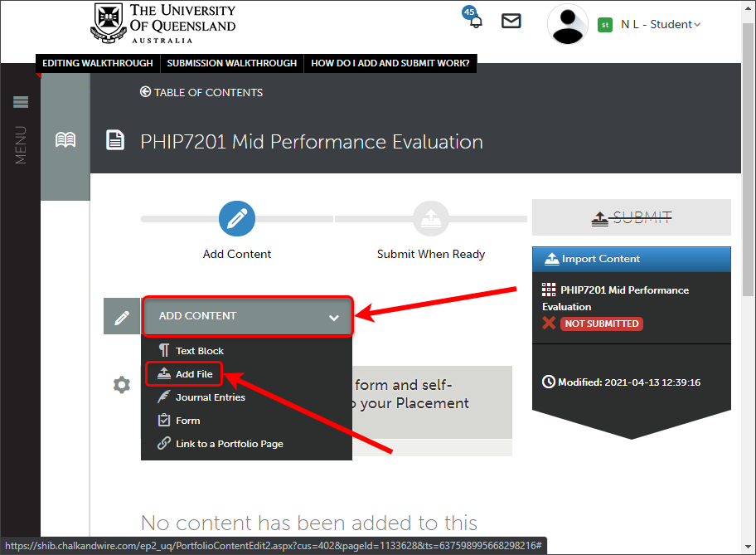Expand the hamburger MENU in the left sidebar
This screenshot has width=756, height=555.
pos(20,102)
